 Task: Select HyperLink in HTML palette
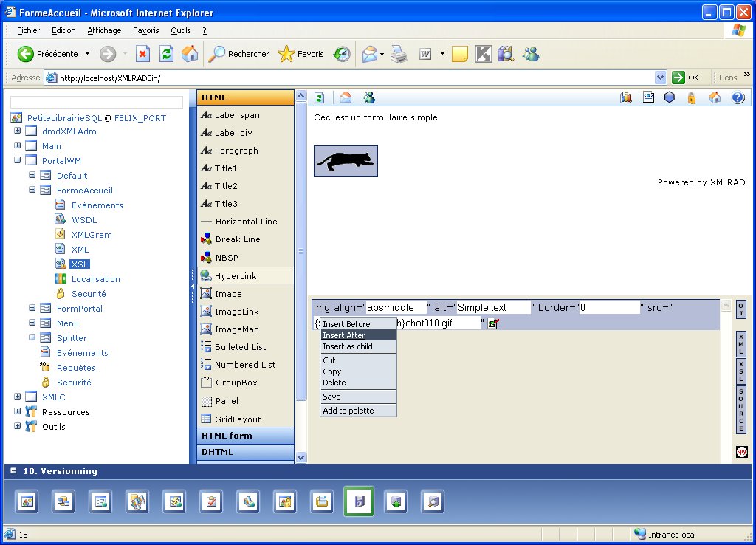point(236,275)
